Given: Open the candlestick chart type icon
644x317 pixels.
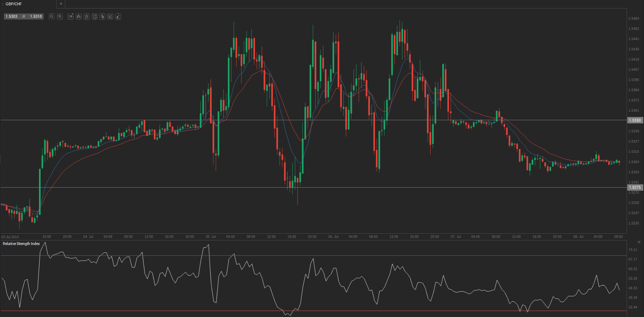Looking at the screenshot, I should tap(79, 17).
